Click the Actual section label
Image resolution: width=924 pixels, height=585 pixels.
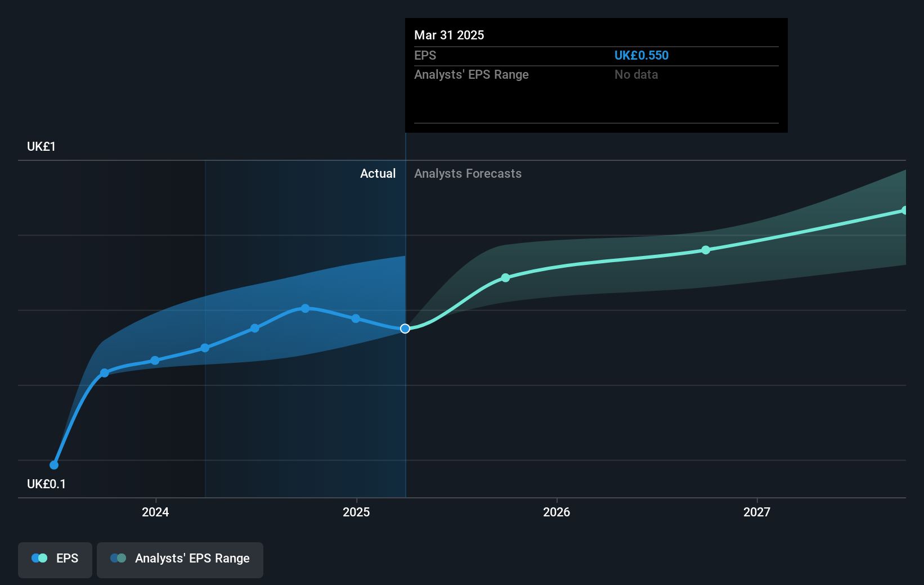378,174
